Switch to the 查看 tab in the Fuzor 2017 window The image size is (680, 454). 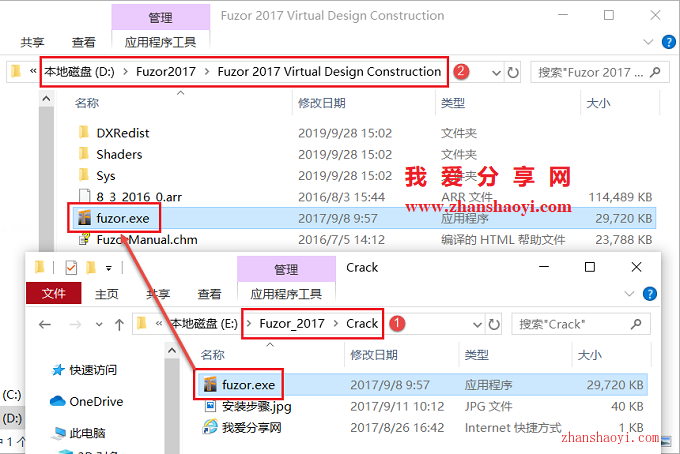coord(83,42)
